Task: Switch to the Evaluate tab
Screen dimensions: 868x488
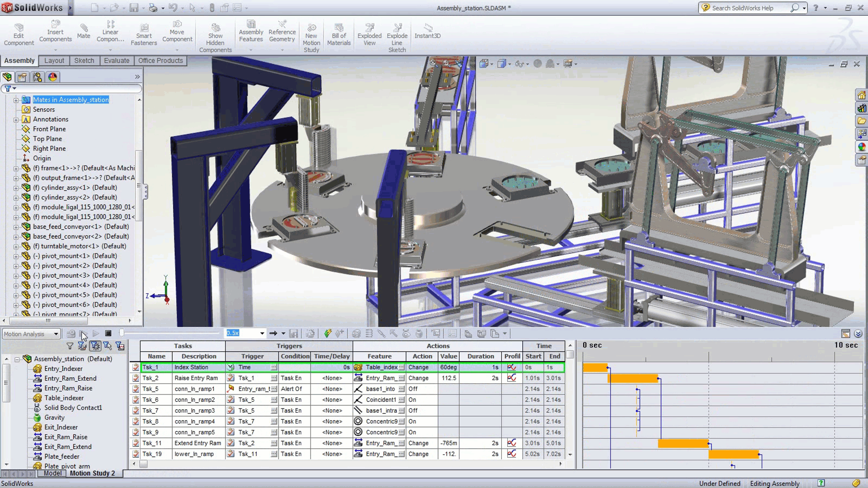Action: (x=116, y=60)
